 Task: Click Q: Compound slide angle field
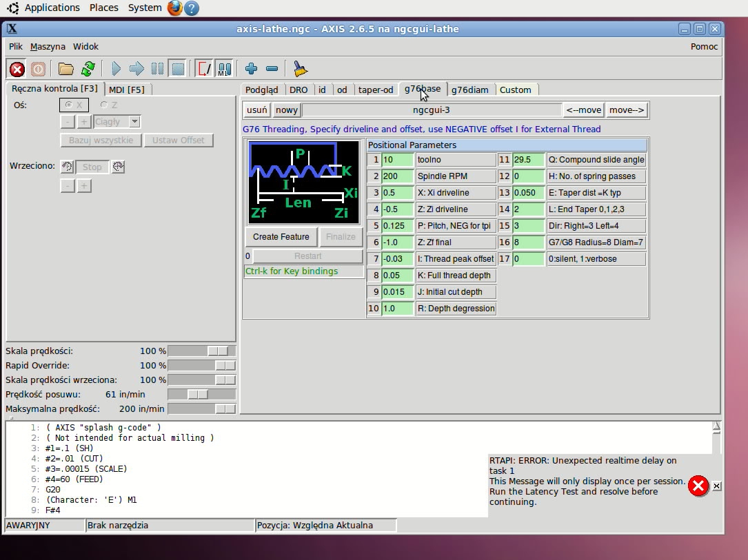coord(529,160)
